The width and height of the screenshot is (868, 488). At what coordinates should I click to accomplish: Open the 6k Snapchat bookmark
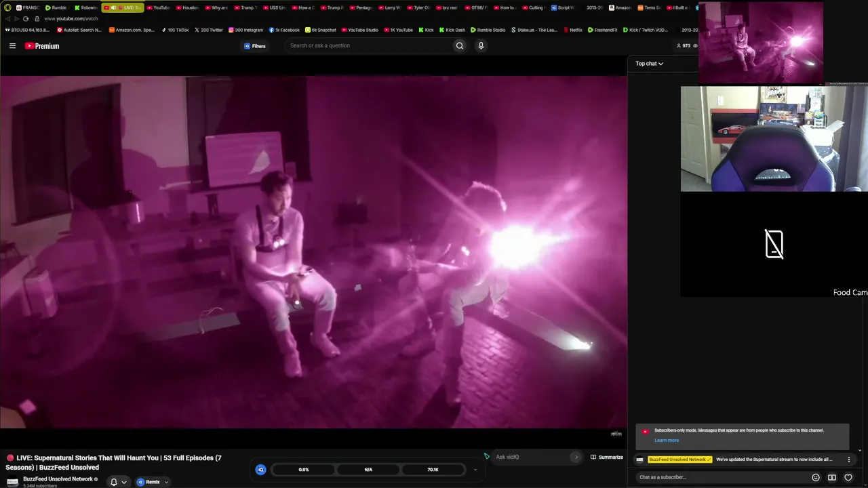321,30
